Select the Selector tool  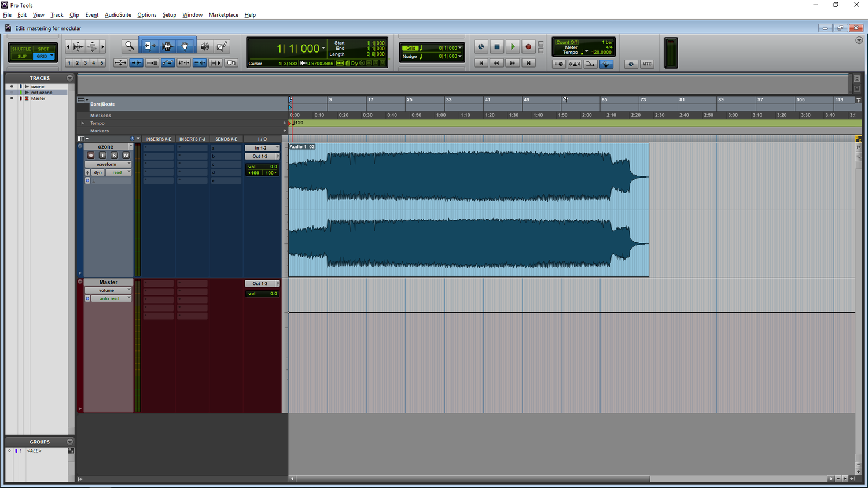[167, 46]
